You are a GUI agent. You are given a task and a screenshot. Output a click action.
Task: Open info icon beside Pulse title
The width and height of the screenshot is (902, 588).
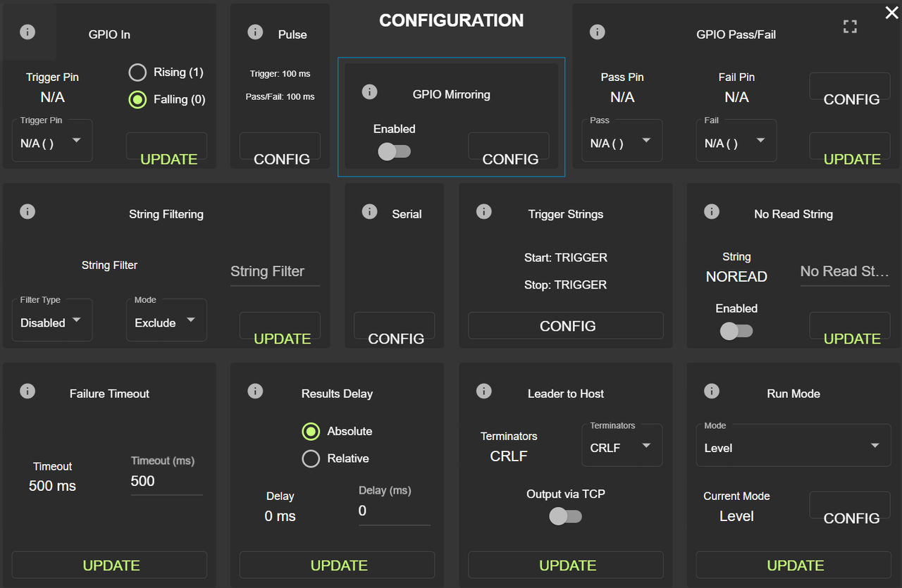pos(256,32)
